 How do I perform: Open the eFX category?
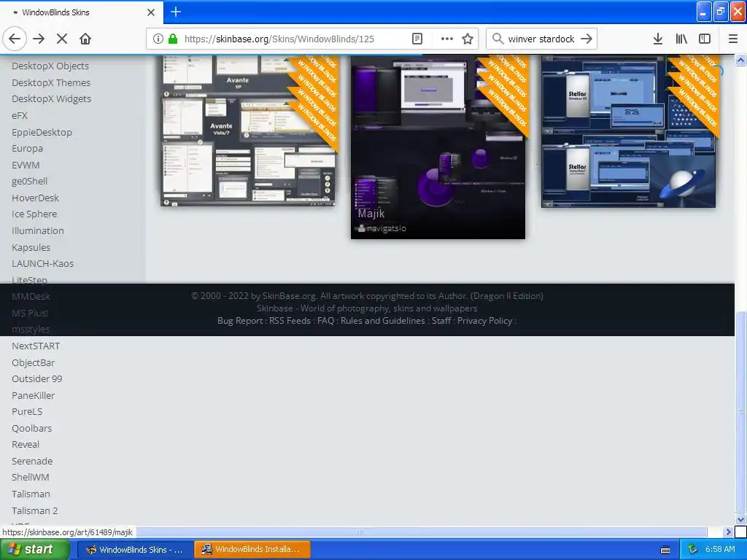tap(20, 116)
